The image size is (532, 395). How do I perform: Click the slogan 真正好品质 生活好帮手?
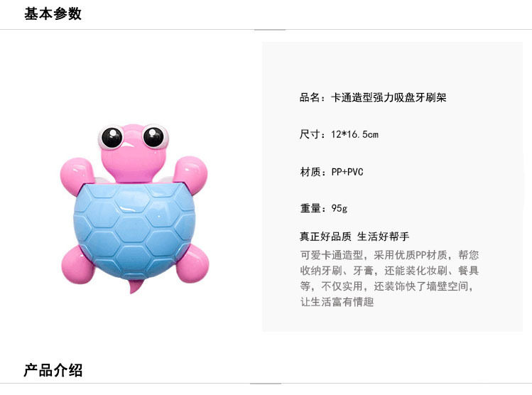tap(354, 236)
